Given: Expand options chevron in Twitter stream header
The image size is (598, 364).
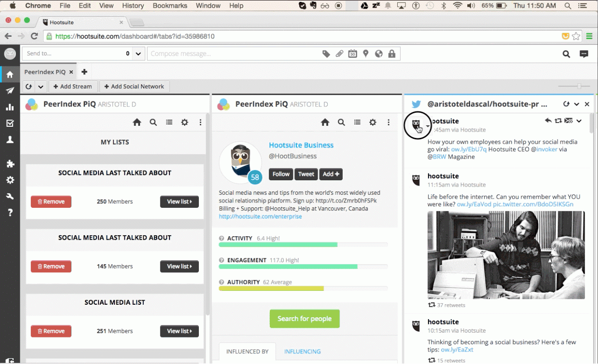Looking at the screenshot, I should pyautogui.click(x=577, y=104).
